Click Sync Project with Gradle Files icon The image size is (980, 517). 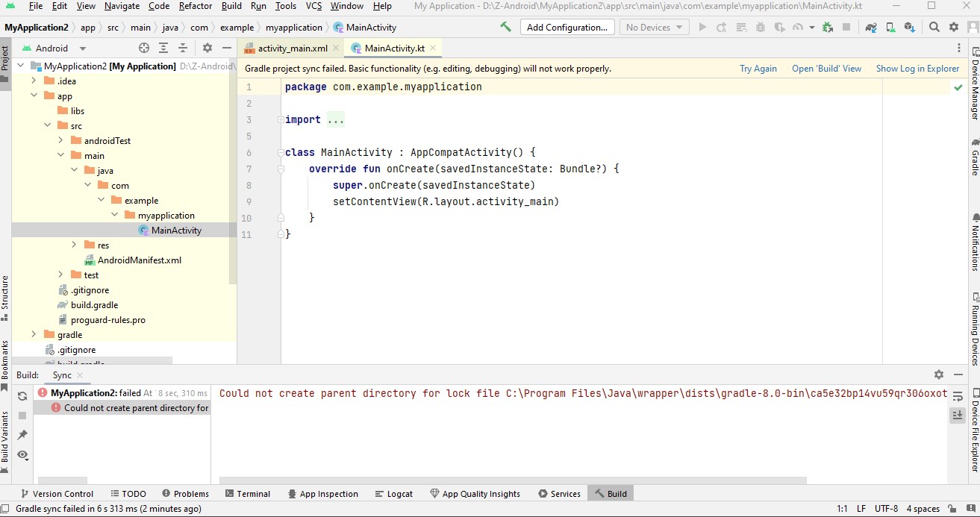pos(871,28)
